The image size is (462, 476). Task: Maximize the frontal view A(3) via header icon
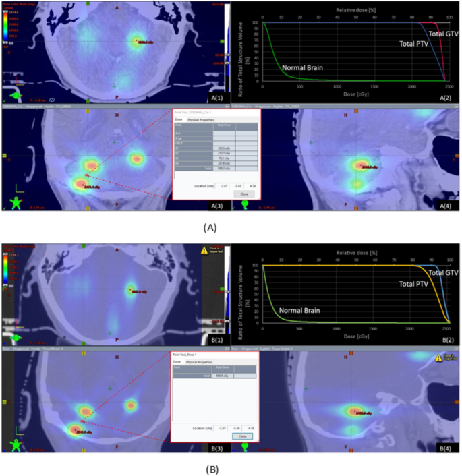(227, 107)
